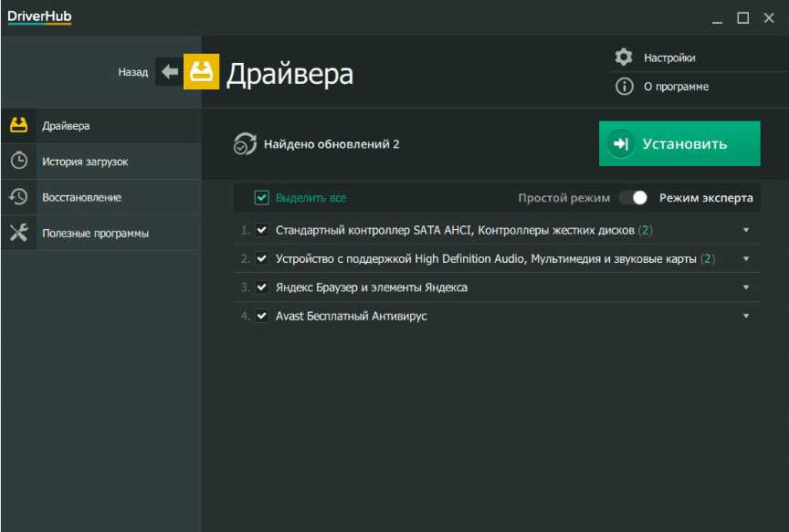Uncheck the Avast Бесплатный Антивирус checkbox
Viewport: 790px width, 532px height.
click(262, 316)
